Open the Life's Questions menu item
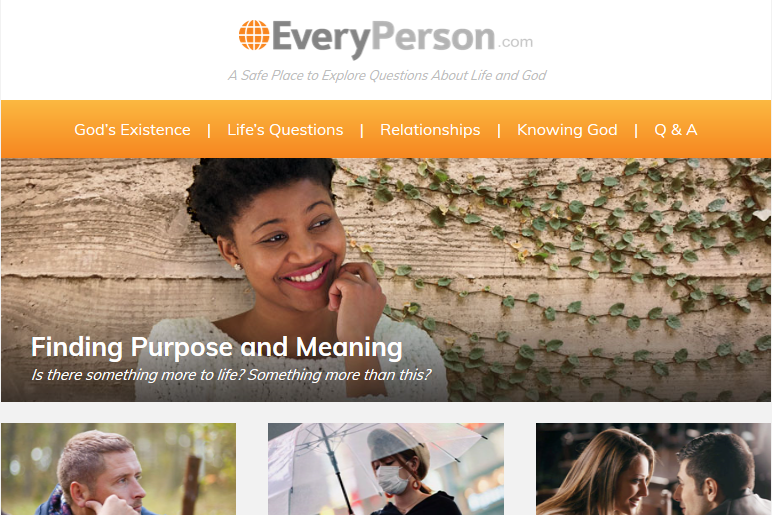Screen dimensions: 772x515 click(285, 129)
